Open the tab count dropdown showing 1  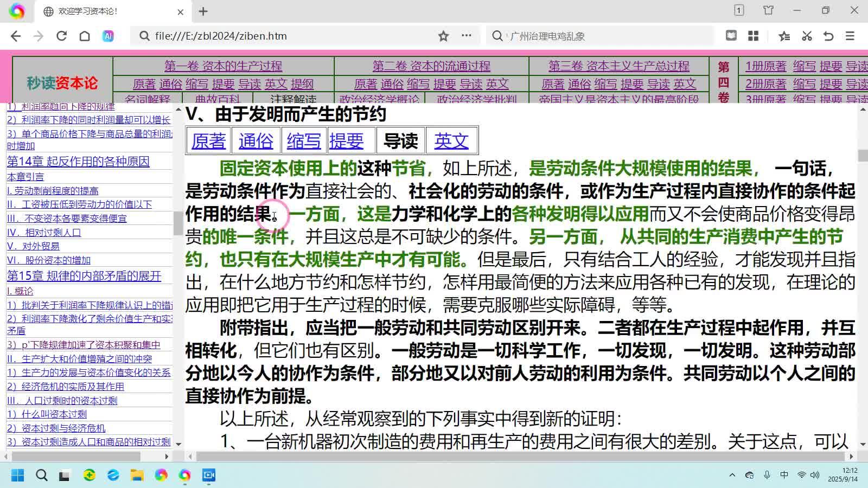point(738,10)
